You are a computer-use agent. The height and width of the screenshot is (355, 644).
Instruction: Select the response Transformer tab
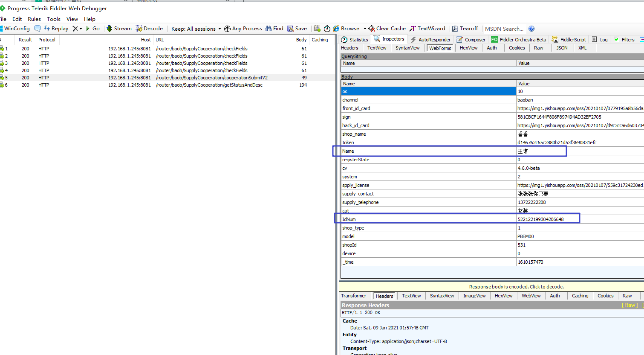pos(353,296)
